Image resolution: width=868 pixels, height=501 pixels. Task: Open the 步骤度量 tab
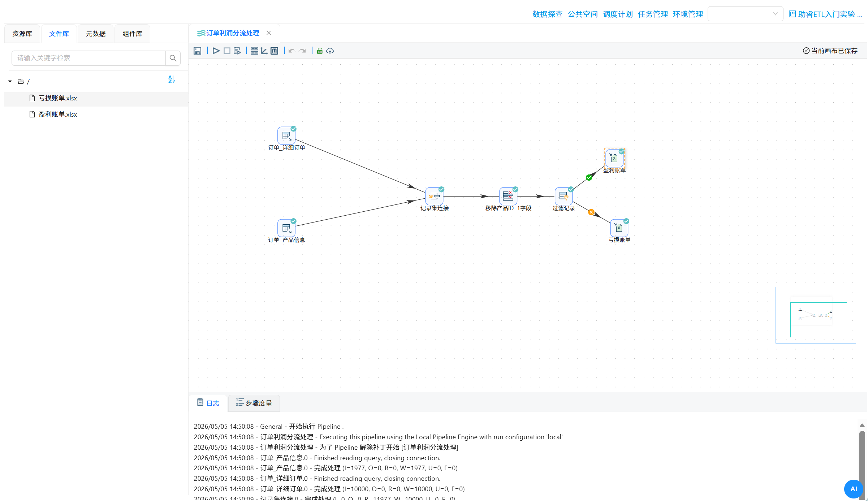(254, 403)
